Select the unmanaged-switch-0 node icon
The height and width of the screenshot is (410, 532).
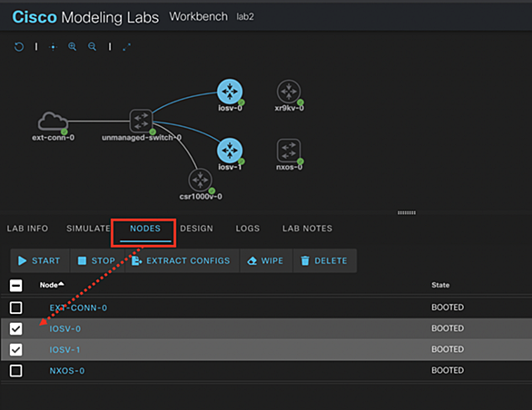click(141, 121)
